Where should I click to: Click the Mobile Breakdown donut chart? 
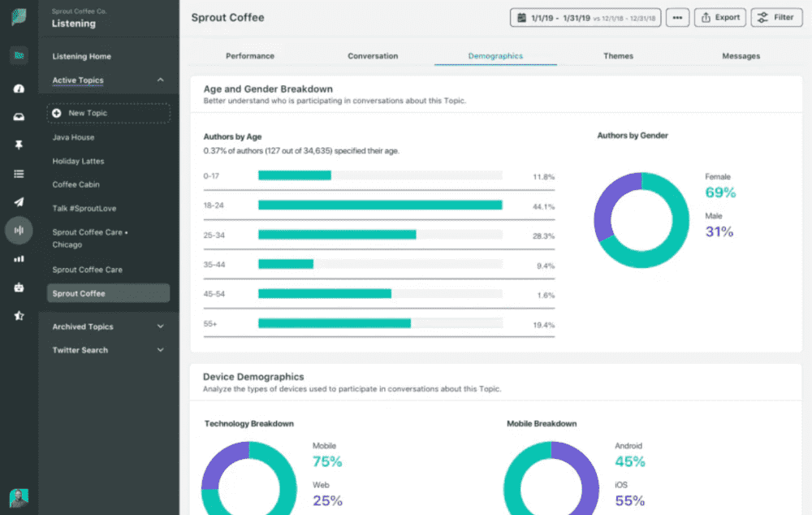coord(551,478)
